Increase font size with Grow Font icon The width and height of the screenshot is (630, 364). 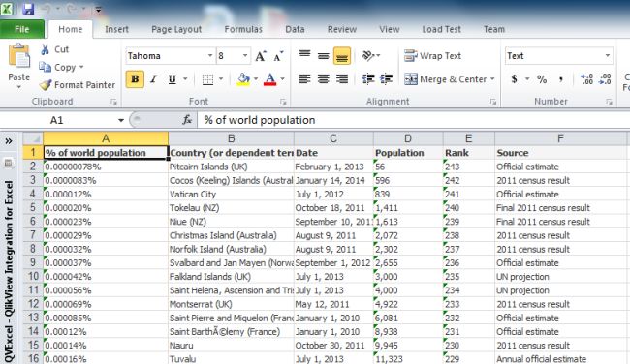click(261, 56)
